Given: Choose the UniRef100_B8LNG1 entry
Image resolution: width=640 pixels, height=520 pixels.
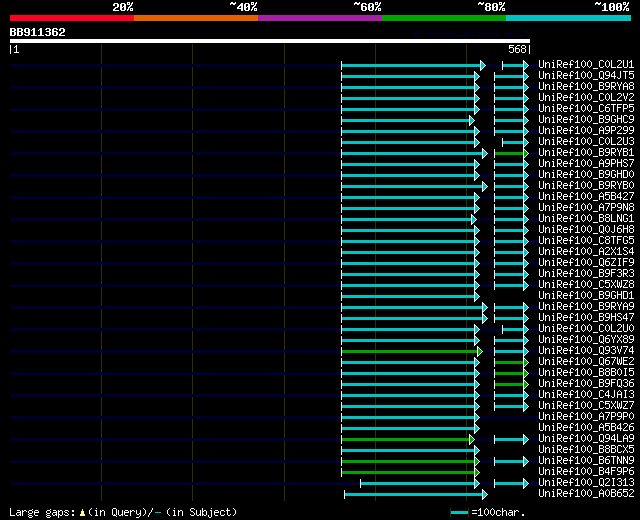Looking at the screenshot, I should point(586,219).
